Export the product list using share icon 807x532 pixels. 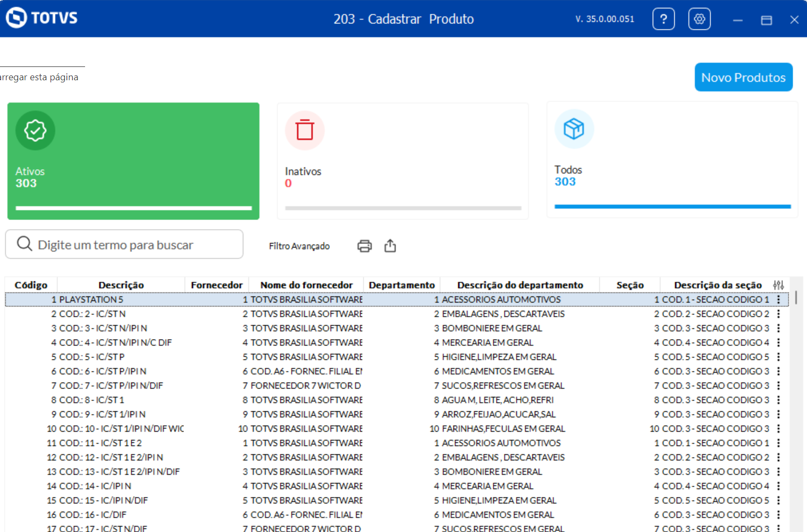point(390,246)
